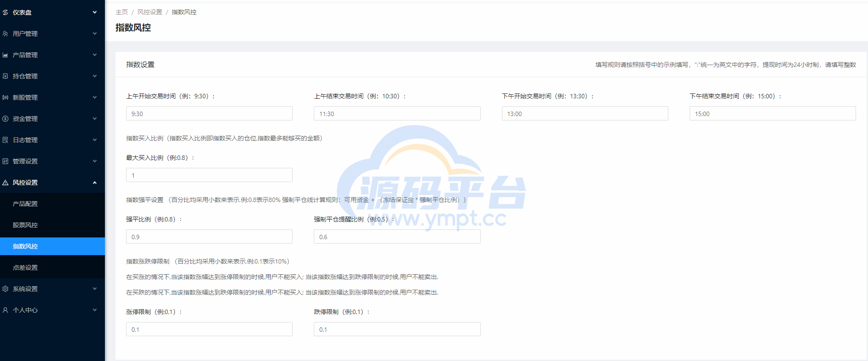Expand the 系统设置 menu chevron
Image resolution: width=868 pixels, height=361 pixels.
coord(95,289)
